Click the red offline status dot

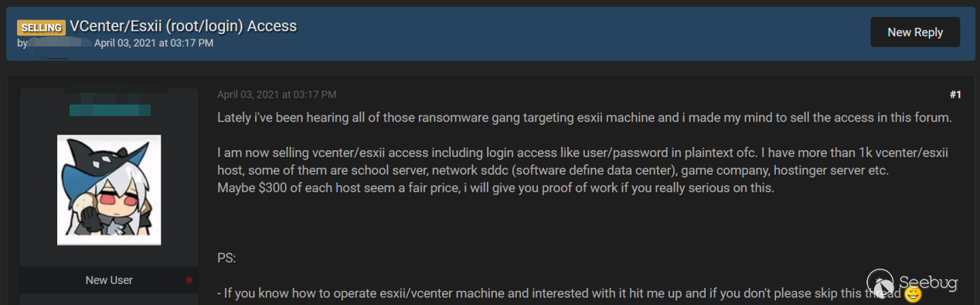tap(189, 280)
